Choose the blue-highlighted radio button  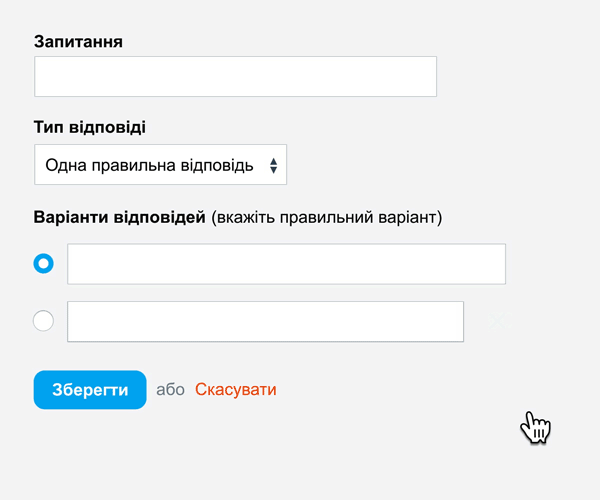[x=43, y=264]
